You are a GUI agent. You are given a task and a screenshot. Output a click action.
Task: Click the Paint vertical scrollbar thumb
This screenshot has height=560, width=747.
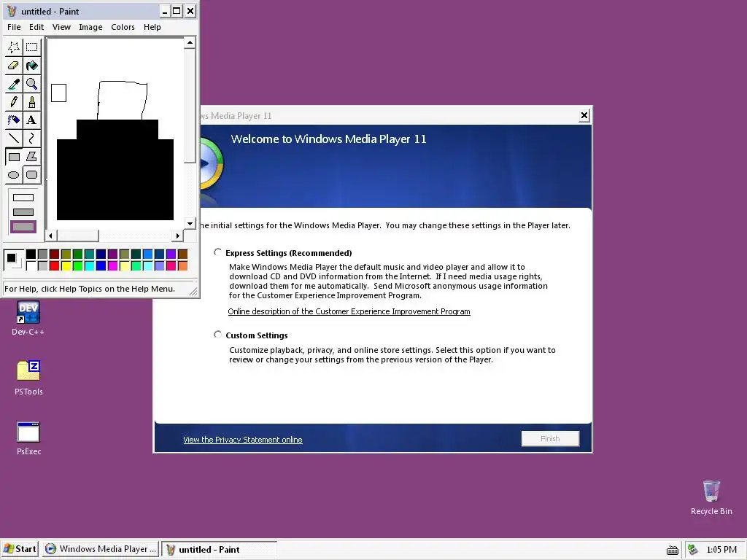click(190, 106)
